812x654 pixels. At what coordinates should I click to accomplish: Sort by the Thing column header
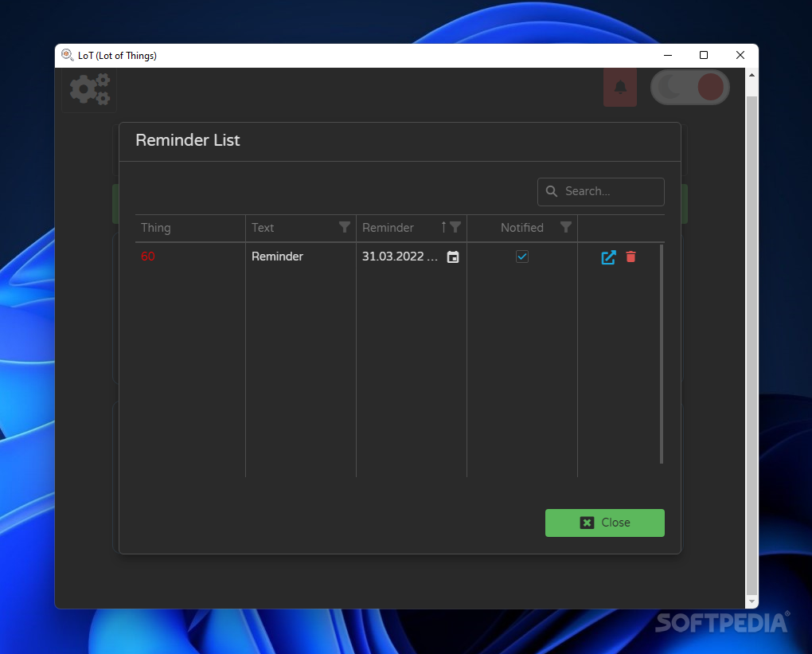pos(155,228)
